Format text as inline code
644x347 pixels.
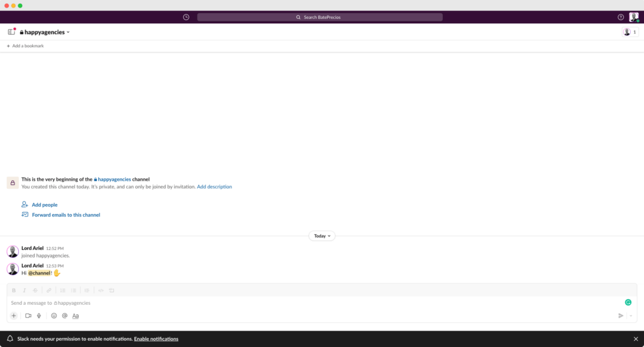coord(101,290)
